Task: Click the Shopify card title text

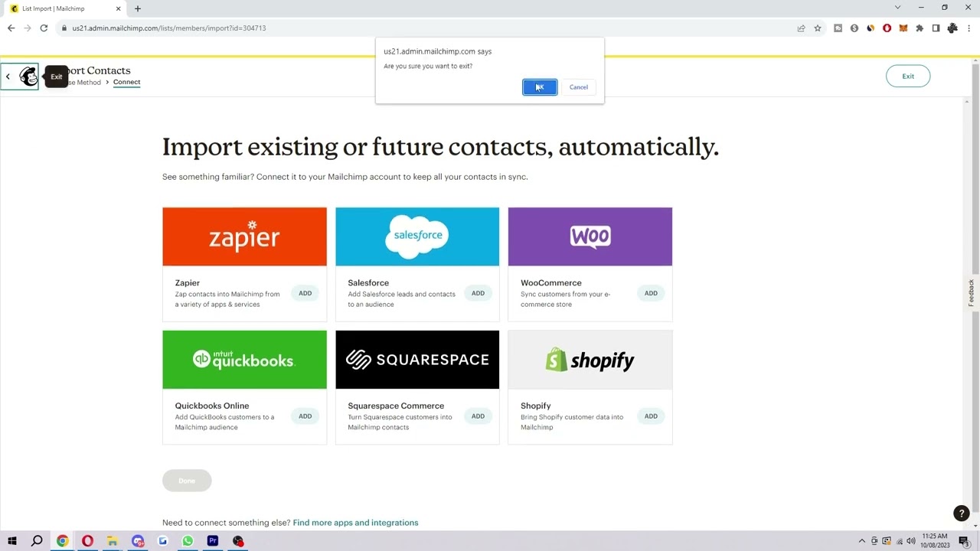Action: [536, 406]
